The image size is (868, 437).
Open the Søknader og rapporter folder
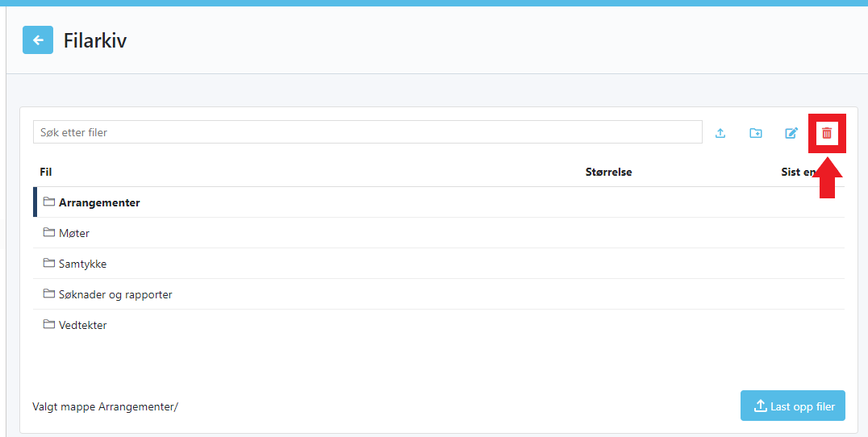tap(115, 295)
